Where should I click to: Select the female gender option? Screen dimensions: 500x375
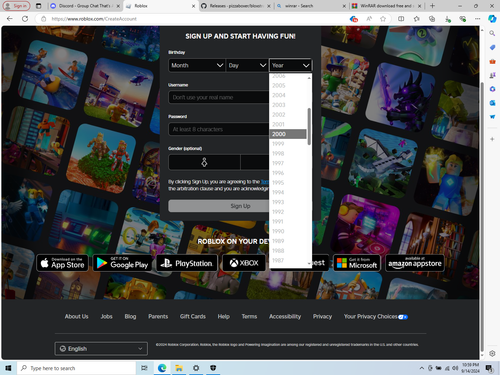tap(204, 162)
